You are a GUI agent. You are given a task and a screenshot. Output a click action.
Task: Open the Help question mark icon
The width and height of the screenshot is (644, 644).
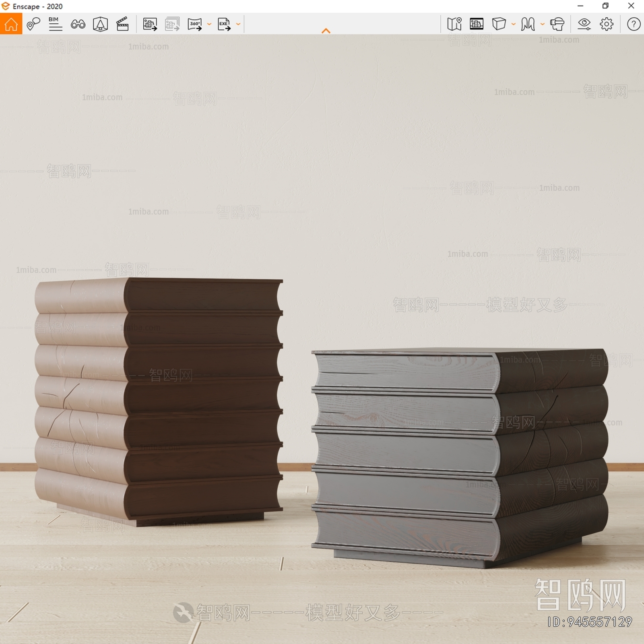click(x=634, y=24)
